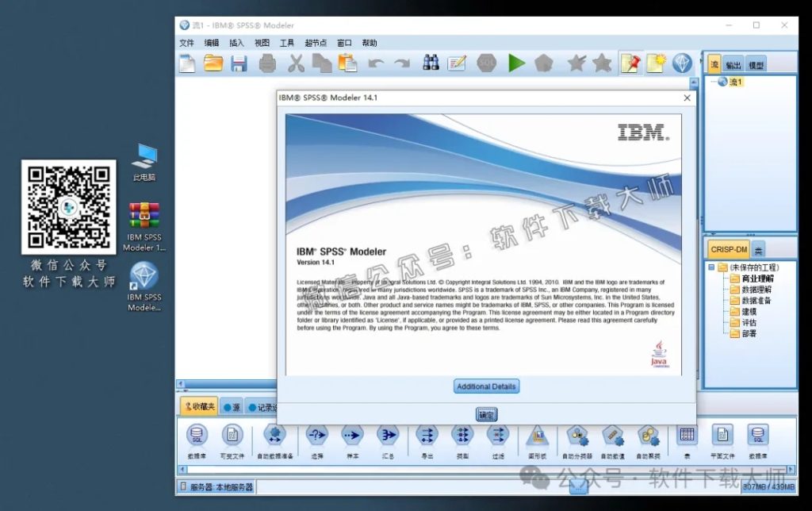The image size is (812, 511).
Task: Open the 工具 menu
Action: [x=289, y=43]
